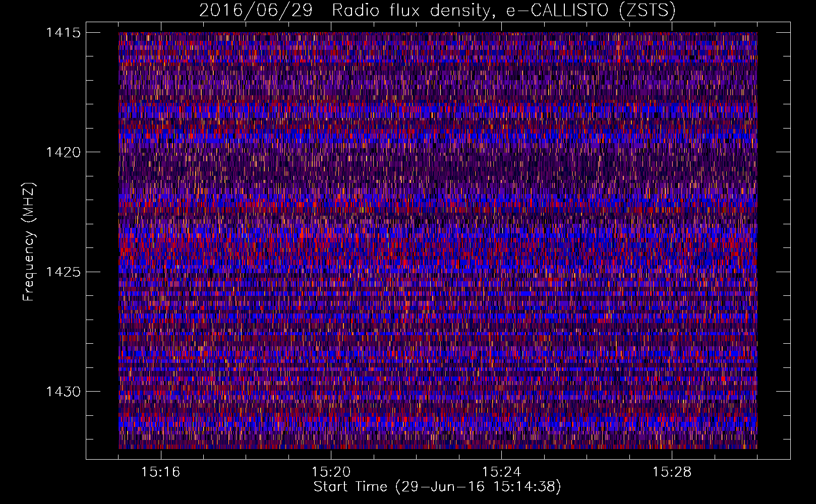Click the '15:20' time axis label
The height and width of the screenshot is (504, 816).
click(x=331, y=472)
